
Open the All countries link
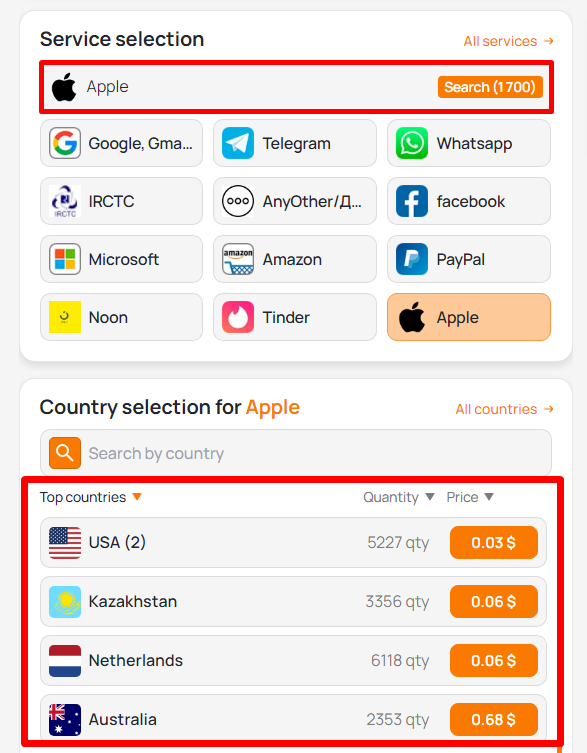(504, 409)
